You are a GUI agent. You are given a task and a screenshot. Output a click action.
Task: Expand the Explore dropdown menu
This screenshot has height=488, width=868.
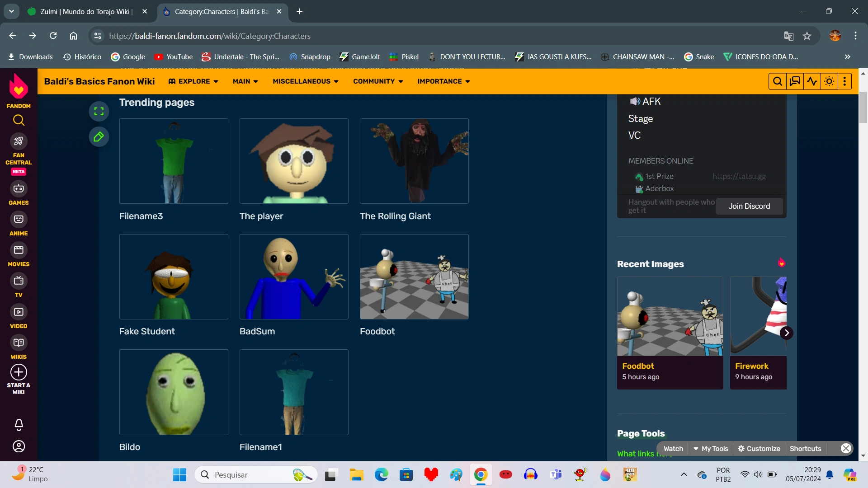click(x=193, y=81)
